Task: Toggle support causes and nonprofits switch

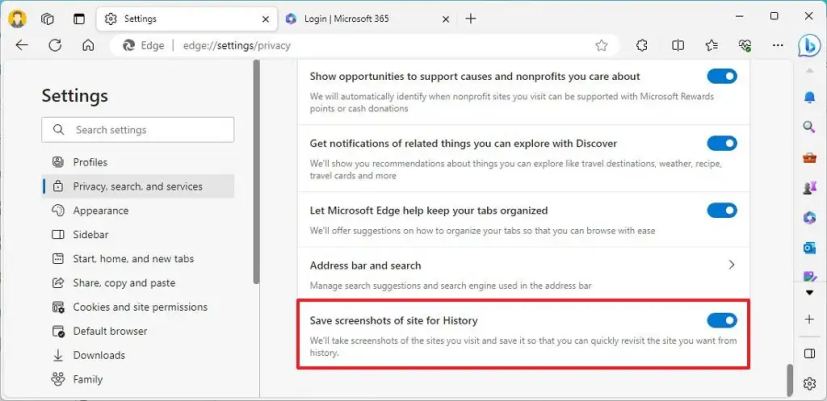Action: [x=722, y=77]
